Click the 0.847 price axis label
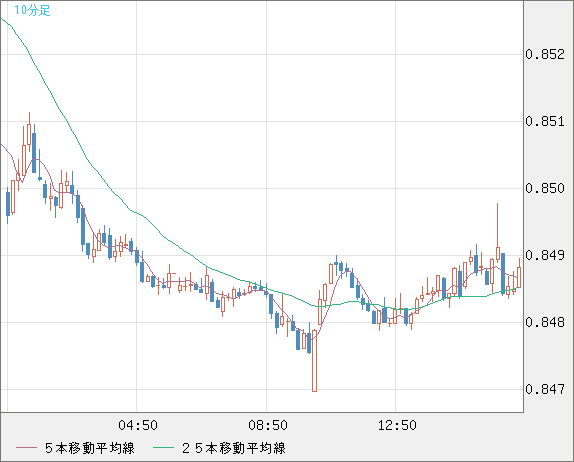The image size is (574, 462). [x=545, y=389]
